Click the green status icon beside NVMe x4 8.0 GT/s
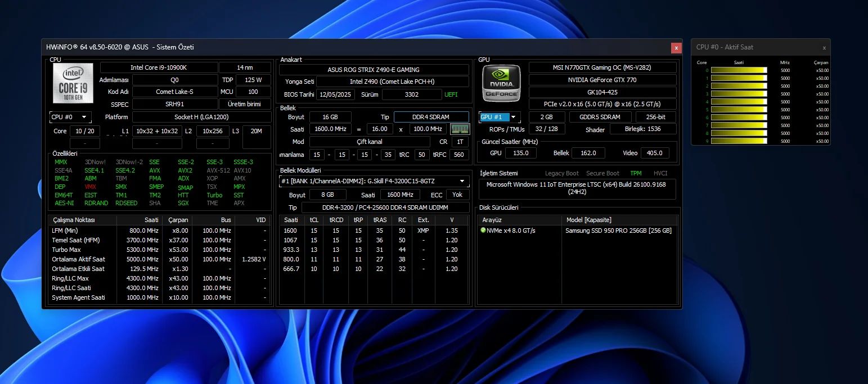 [x=483, y=231]
